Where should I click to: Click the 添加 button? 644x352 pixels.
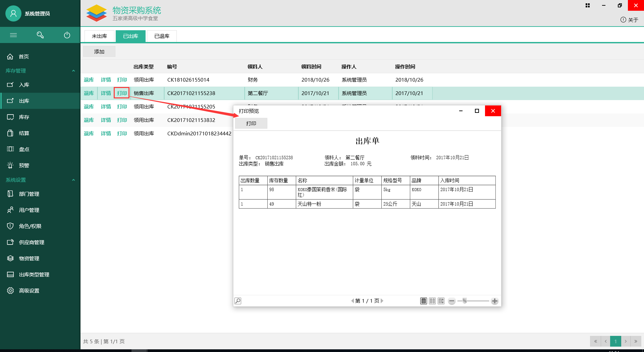99,51
